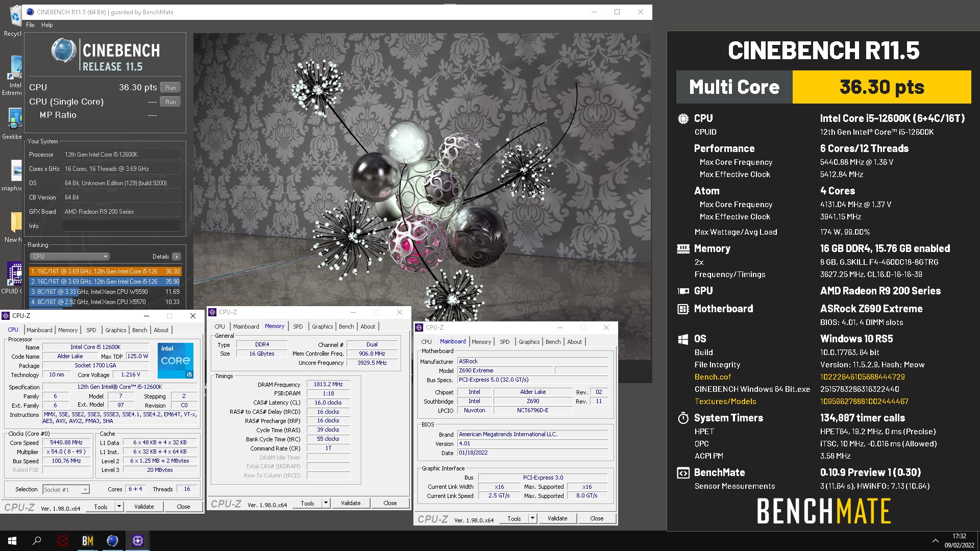Click the Intel Core i5 logo in CPU-Z
Screen dimensions: 980x551
(x=175, y=360)
